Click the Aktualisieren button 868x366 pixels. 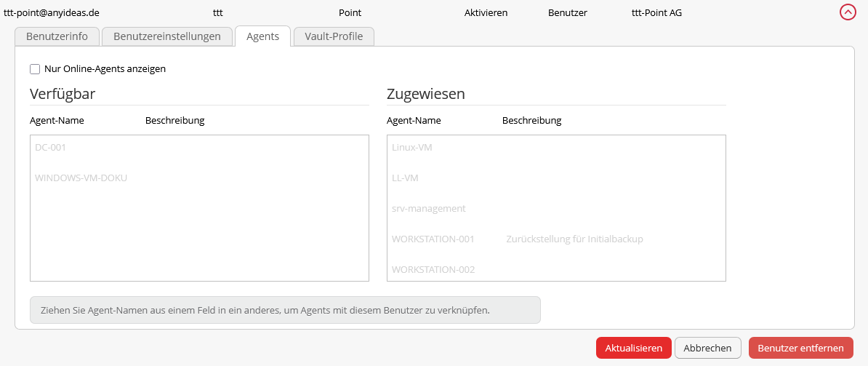pos(633,348)
